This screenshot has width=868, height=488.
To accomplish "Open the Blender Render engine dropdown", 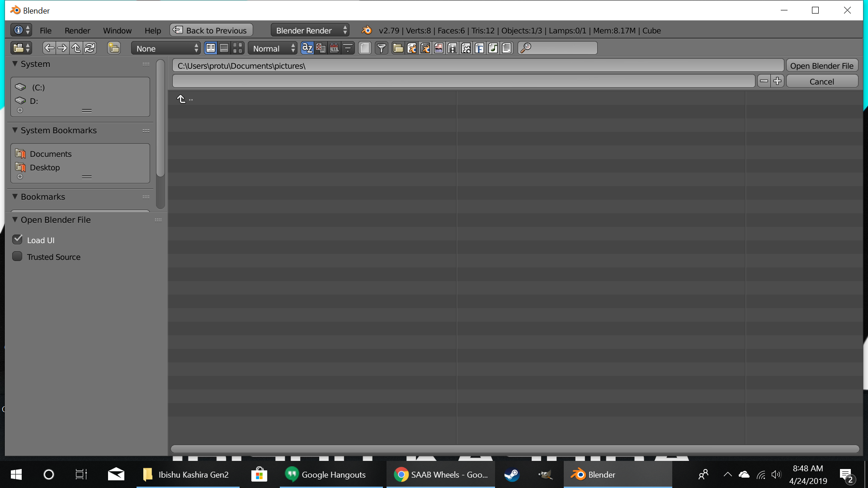I will click(x=310, y=30).
